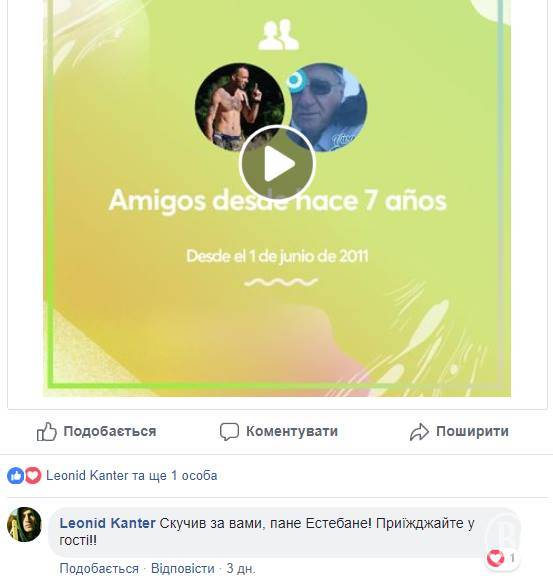The height and width of the screenshot is (585, 553).
Task: Click the thumbs-up icon beside Подобається
Action: (x=47, y=432)
